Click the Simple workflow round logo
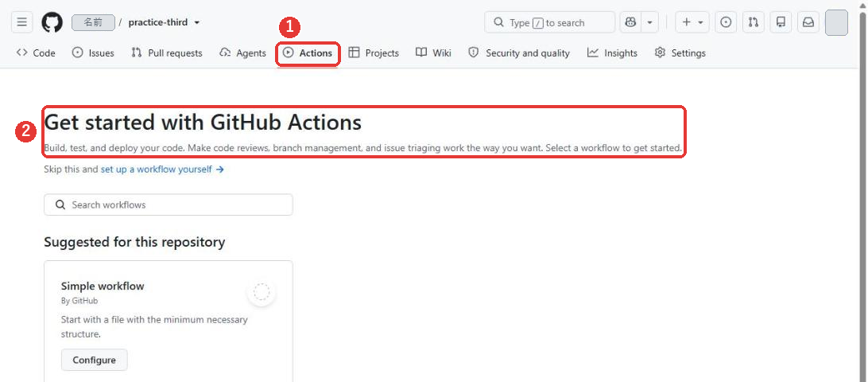Screen dimensions: 868x382 pyautogui.click(x=262, y=291)
